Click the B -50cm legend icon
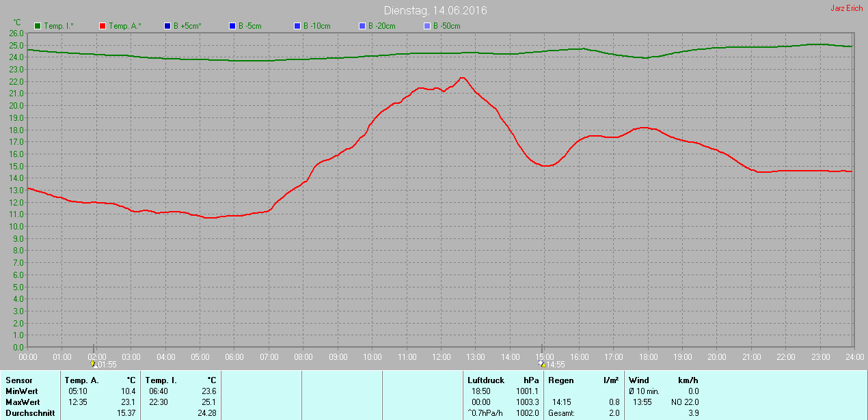The height and width of the screenshot is (420, 868). [x=427, y=26]
